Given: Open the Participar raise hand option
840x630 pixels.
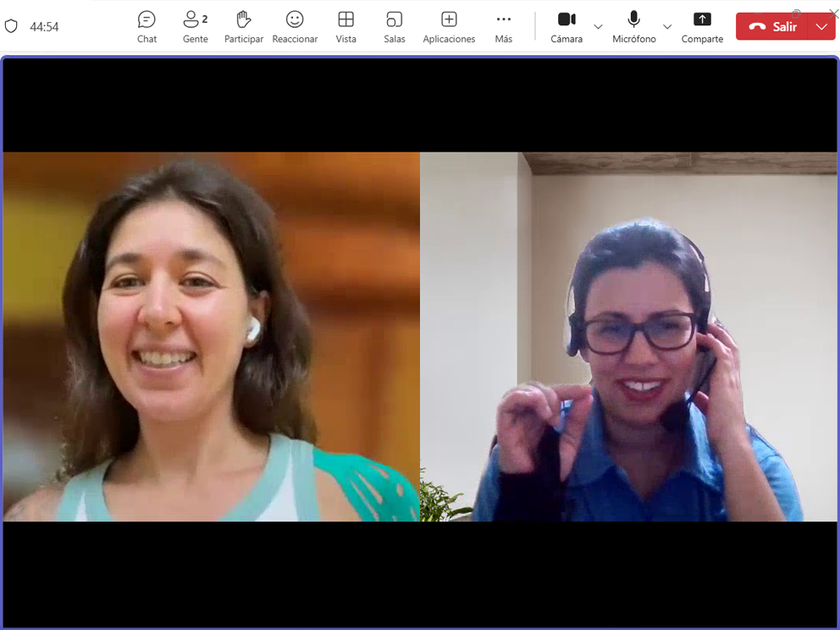Looking at the screenshot, I should 244,27.
